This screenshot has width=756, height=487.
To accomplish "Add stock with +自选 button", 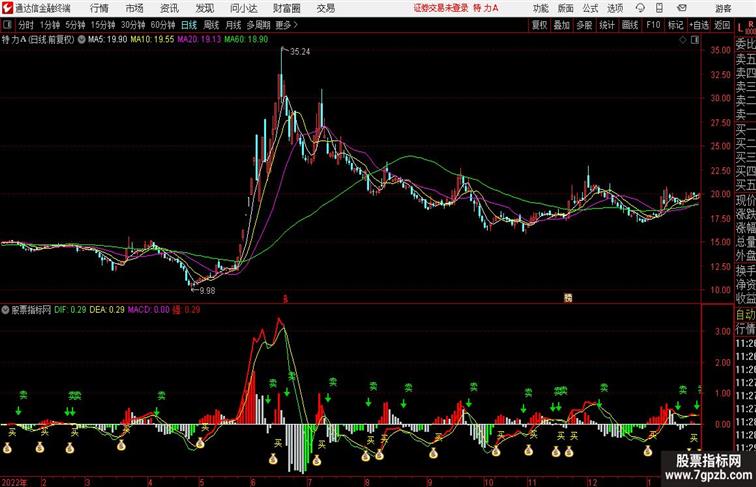I will click(699, 25).
